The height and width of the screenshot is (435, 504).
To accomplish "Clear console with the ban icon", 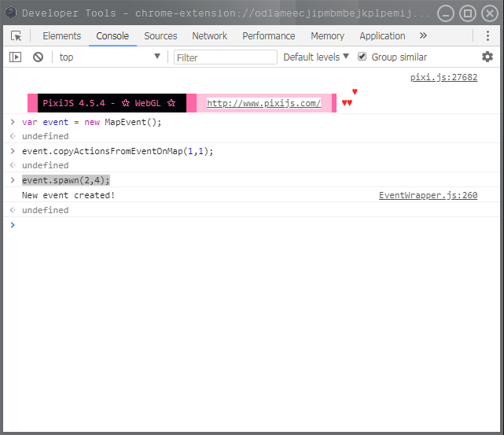I will (38, 57).
